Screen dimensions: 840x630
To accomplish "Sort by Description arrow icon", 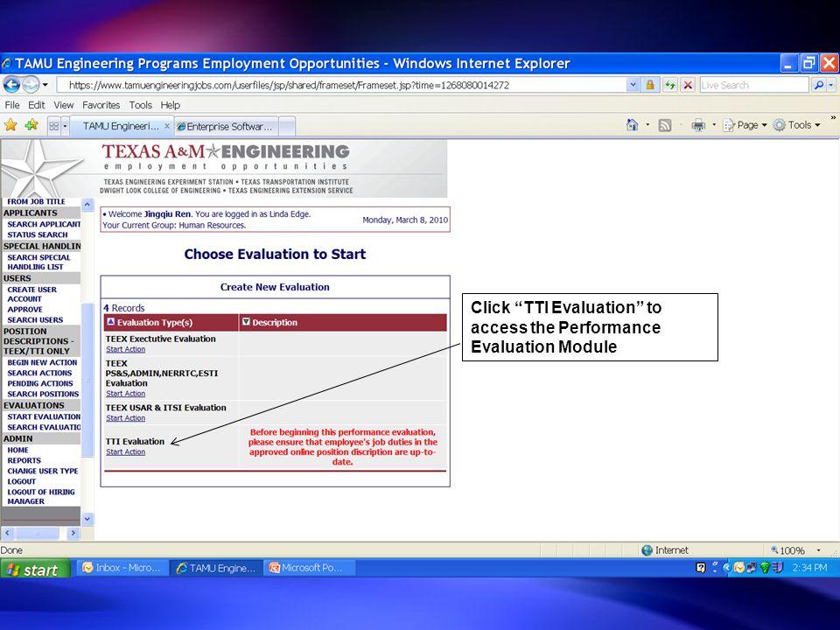I will pyautogui.click(x=246, y=322).
